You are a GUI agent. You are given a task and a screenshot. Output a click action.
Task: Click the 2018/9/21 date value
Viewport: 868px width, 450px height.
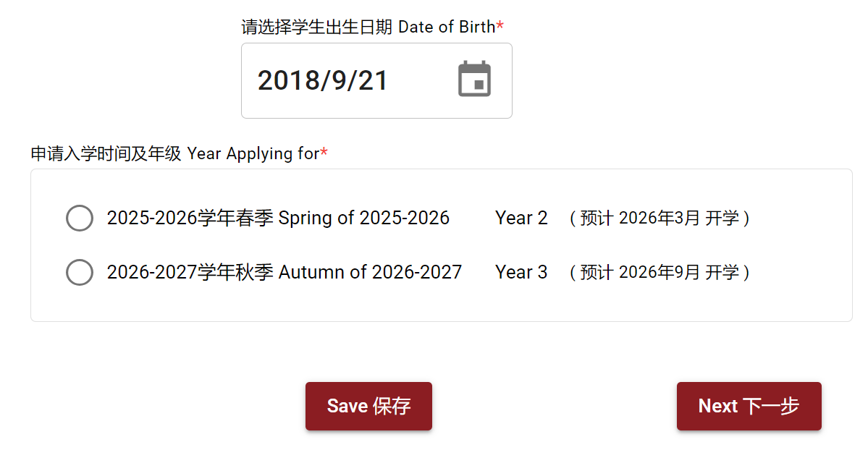323,80
